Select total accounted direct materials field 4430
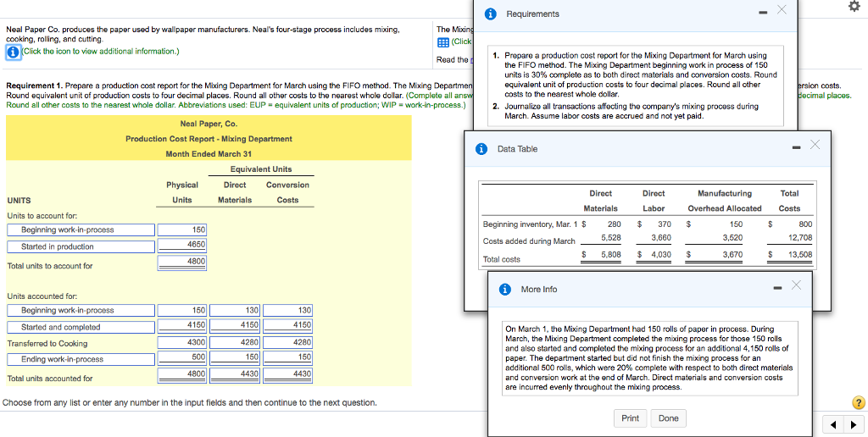 point(236,374)
